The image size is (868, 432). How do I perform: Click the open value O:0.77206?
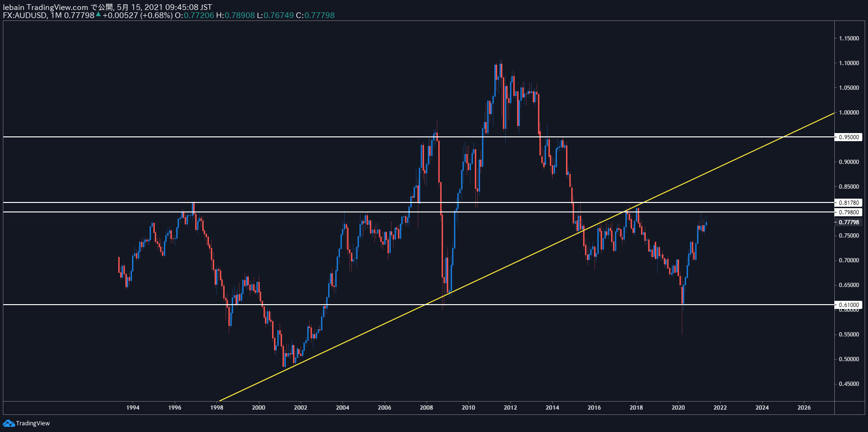194,15
